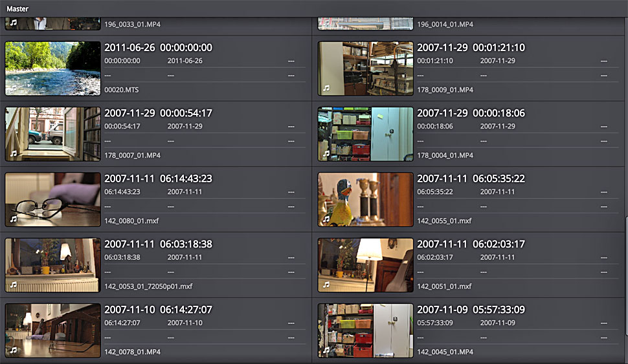Click the audio note icon on 178_0004_01.MP4 thumbnail

(326, 154)
